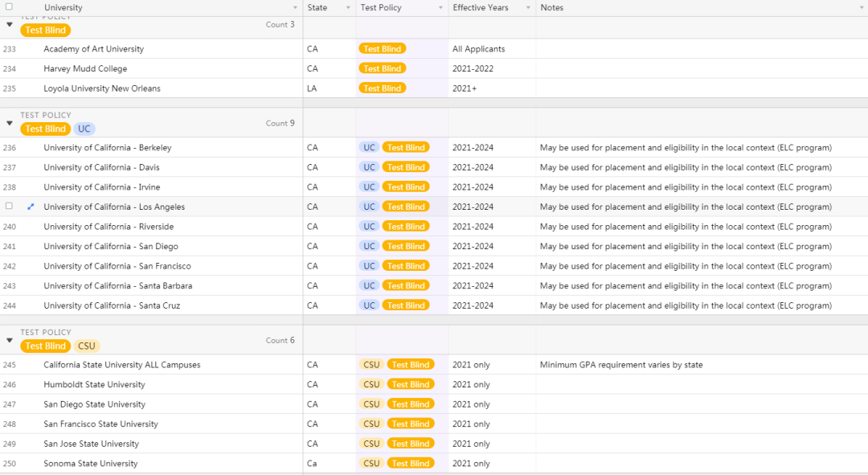
Task: Select the ELC program note for Santa Cruz
Action: pos(702,305)
